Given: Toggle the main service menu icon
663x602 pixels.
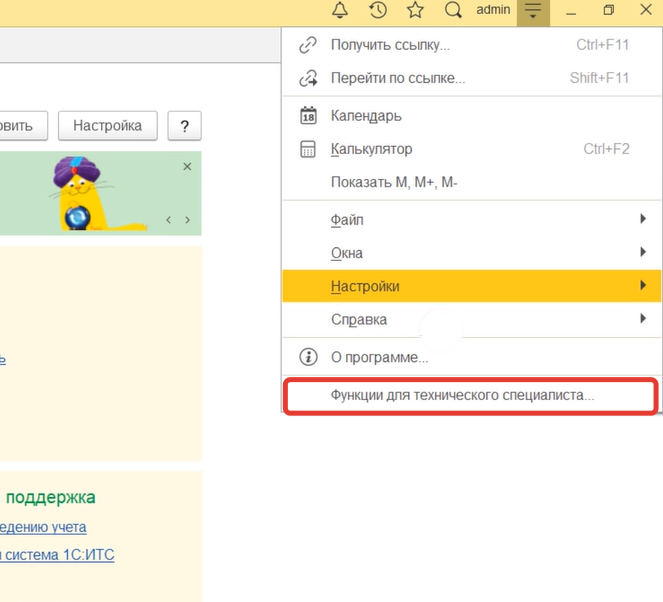Looking at the screenshot, I should tap(533, 11).
